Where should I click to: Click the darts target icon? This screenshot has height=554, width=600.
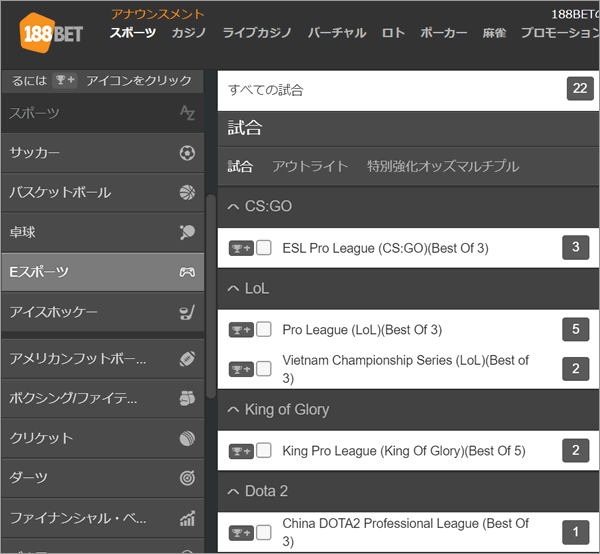click(x=187, y=478)
